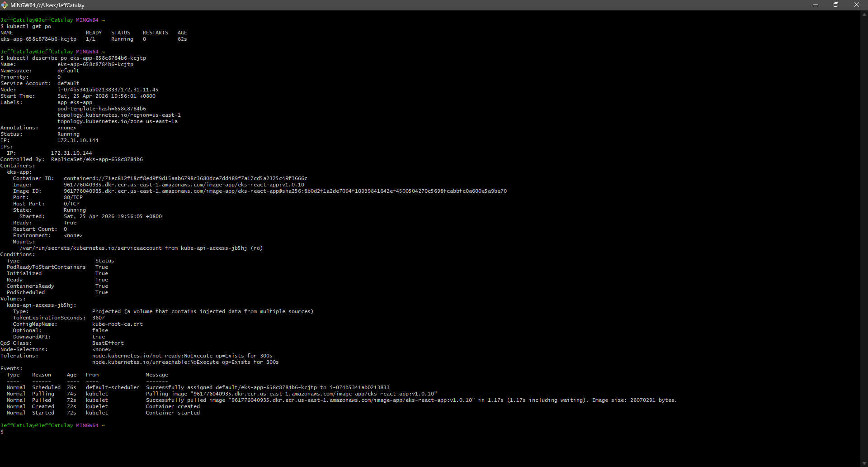Click the 'PodScheduled' condition row
Viewport: 868px width, 467px height.
(57, 292)
